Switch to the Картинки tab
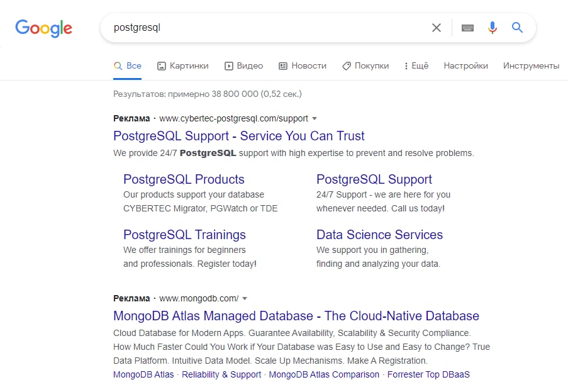Viewport: 568px width, 392px height. (182, 66)
